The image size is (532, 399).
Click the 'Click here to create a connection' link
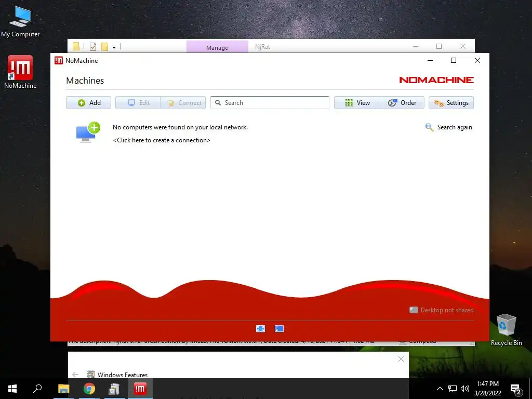click(162, 140)
